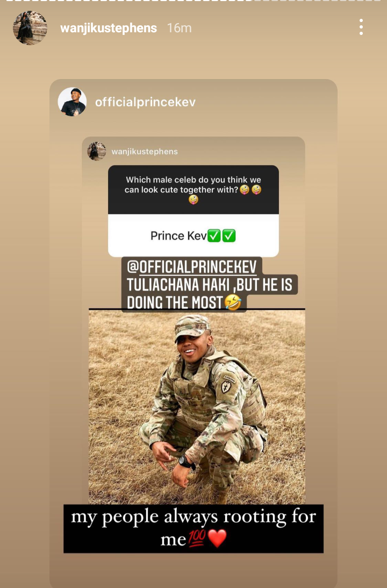Tap the small wanjikustephens name in the nested story
This screenshot has width=387, height=588.
click(145, 152)
